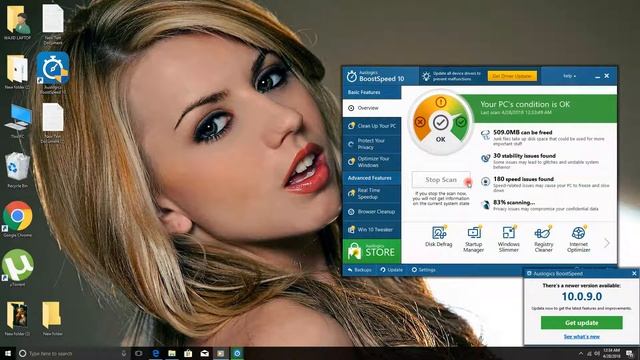Click the junk files disk icon

click(x=485, y=136)
